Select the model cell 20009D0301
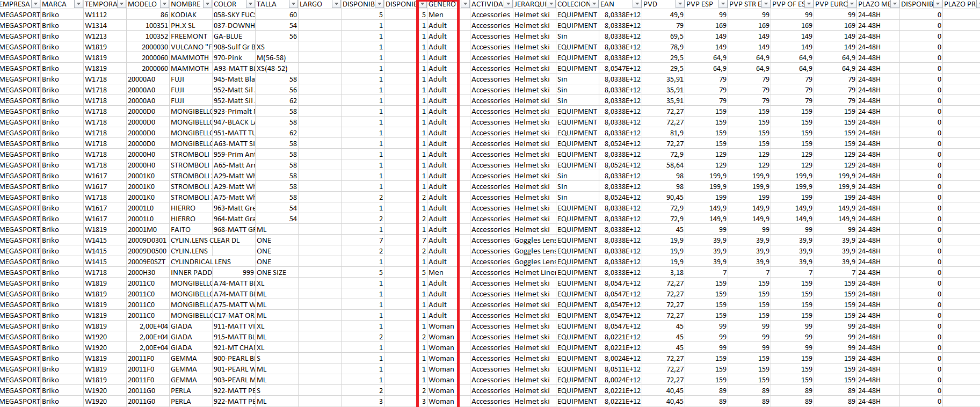The width and height of the screenshot is (980, 407). click(x=148, y=241)
